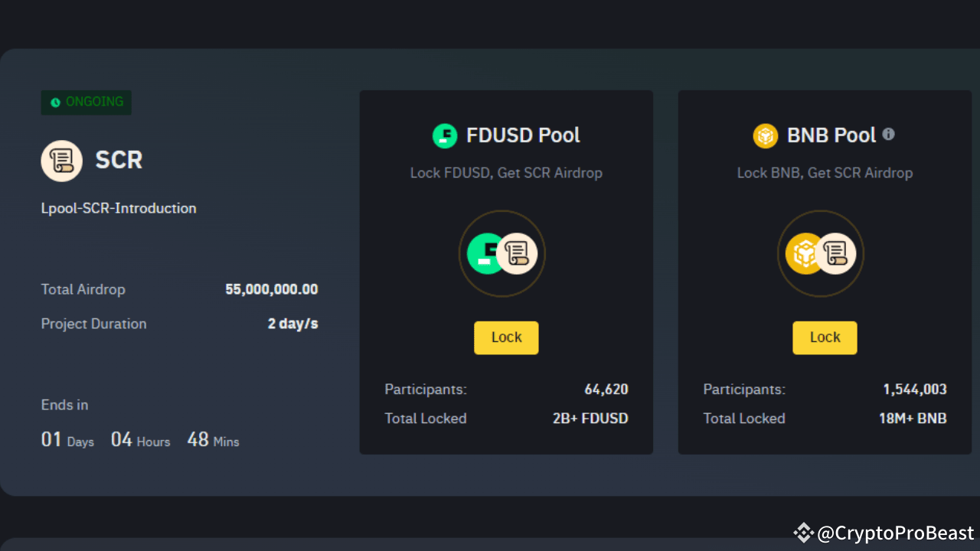Click the 64,620 Participants value
The image size is (980, 551).
tap(606, 389)
